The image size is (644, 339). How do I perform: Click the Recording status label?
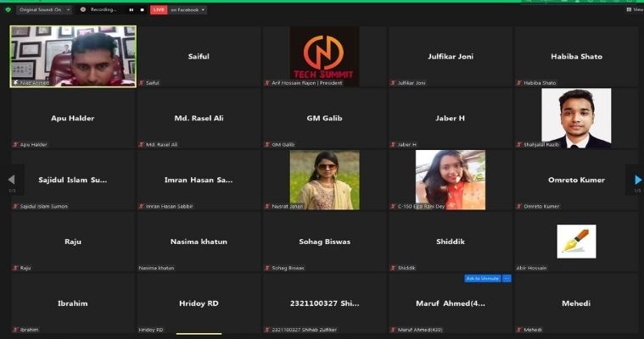101,9
